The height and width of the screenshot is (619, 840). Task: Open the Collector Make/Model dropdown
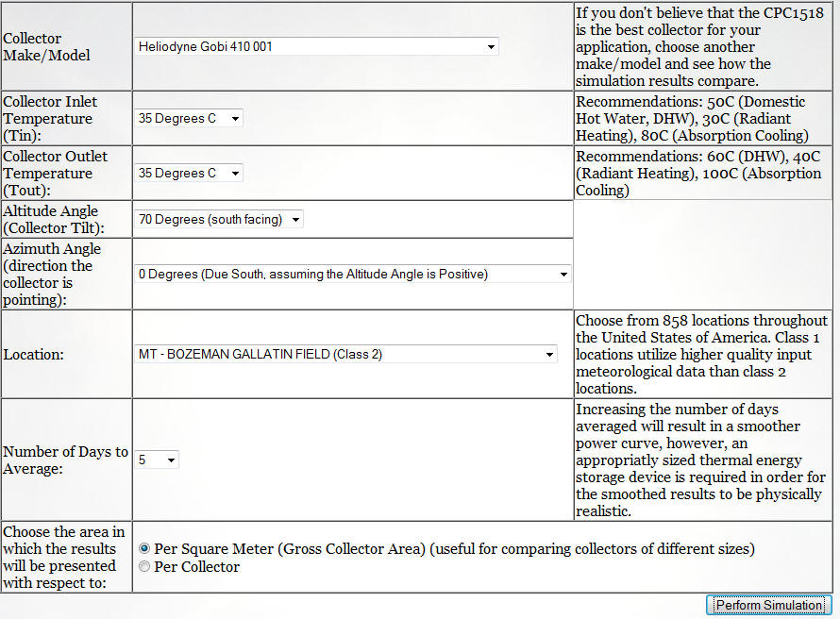pos(316,46)
